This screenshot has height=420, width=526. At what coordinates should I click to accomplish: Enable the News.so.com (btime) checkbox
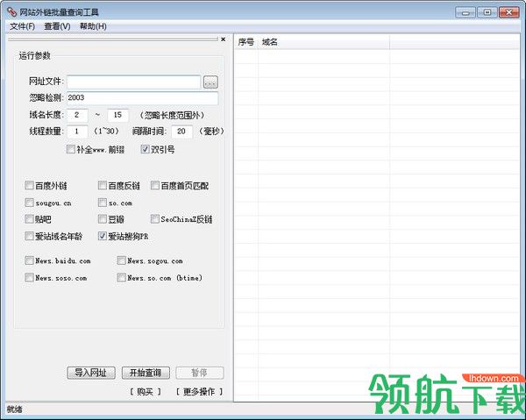coord(121,277)
